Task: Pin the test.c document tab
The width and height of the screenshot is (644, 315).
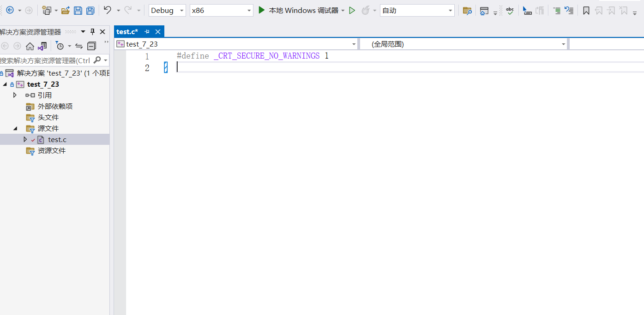Action: 148,31
